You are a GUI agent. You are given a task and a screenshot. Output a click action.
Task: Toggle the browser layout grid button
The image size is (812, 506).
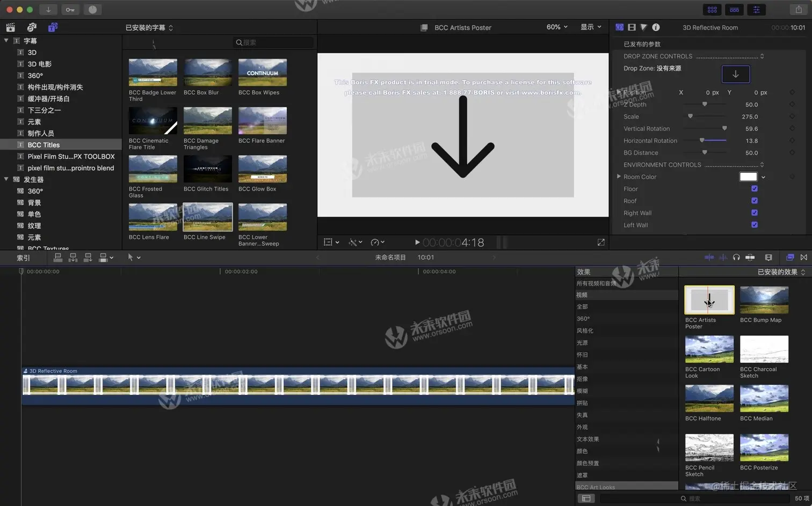point(712,10)
